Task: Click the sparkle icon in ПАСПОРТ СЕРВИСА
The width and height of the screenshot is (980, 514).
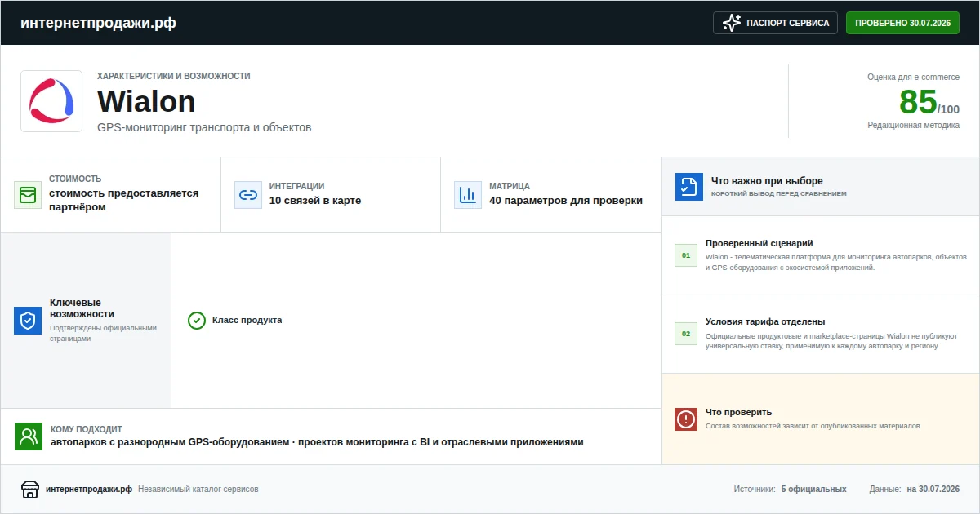Action: (x=732, y=23)
